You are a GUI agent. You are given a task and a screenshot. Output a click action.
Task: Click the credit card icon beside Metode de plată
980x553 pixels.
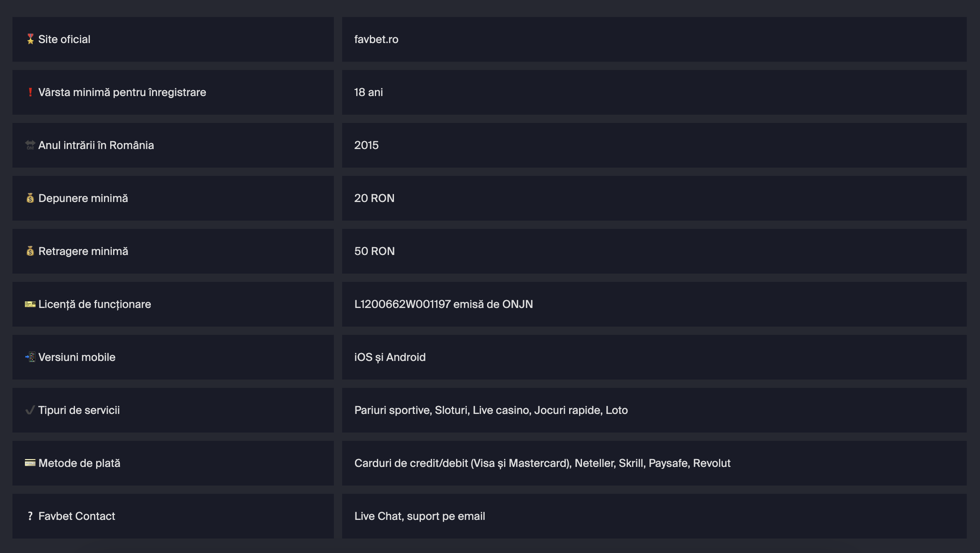[x=30, y=463]
